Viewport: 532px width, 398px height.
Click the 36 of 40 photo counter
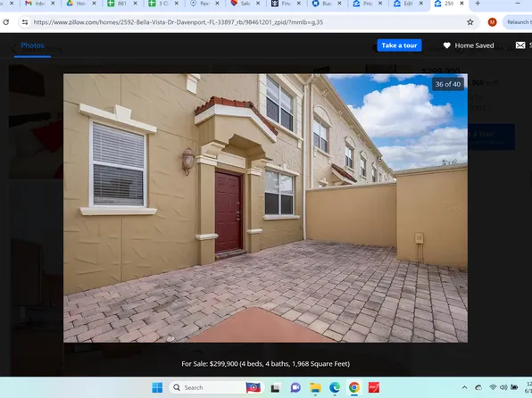point(448,84)
